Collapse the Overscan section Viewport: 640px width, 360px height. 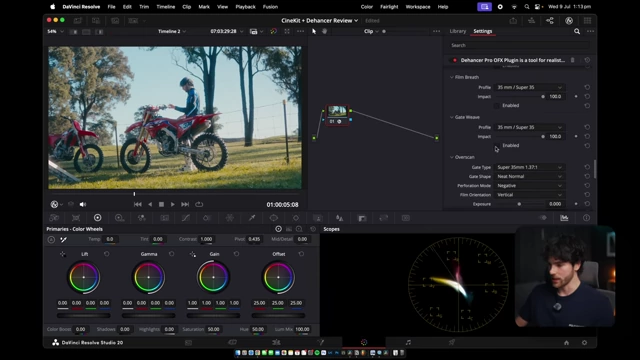coord(452,157)
